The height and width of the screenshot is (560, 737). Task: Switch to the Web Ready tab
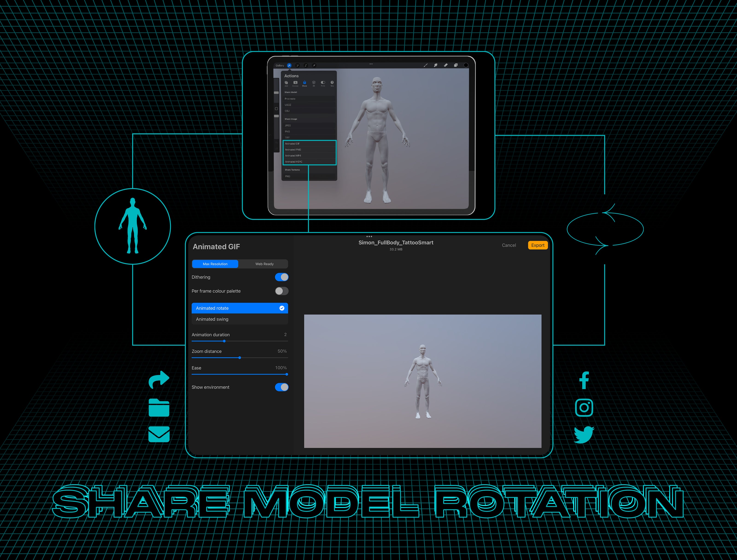pos(264,264)
